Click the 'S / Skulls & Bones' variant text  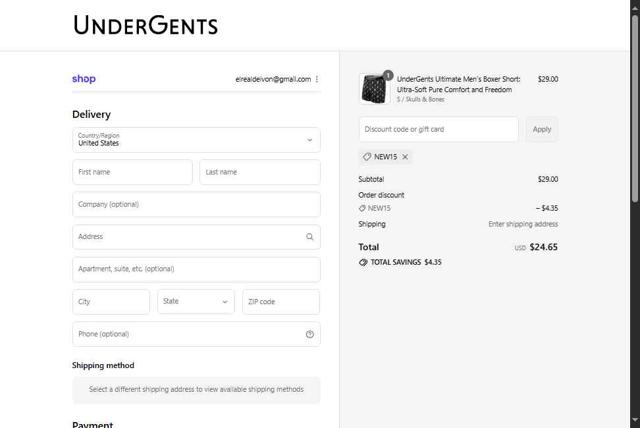[420, 99]
